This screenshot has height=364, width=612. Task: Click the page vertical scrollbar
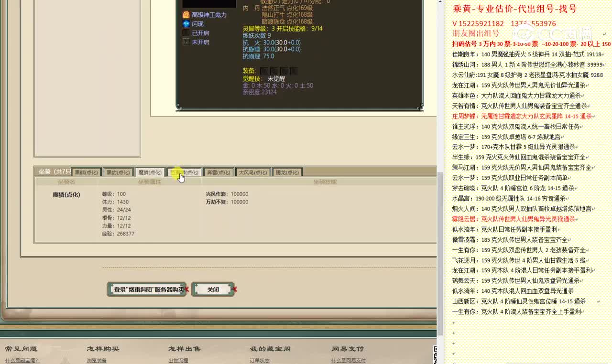point(440,253)
